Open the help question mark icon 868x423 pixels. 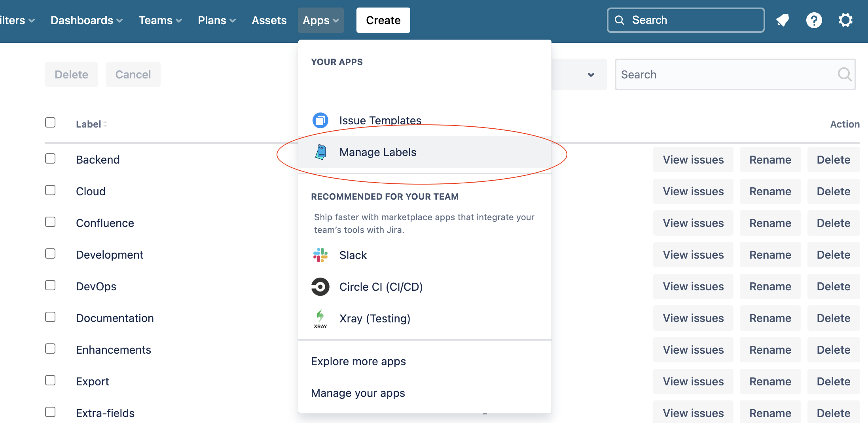click(814, 20)
